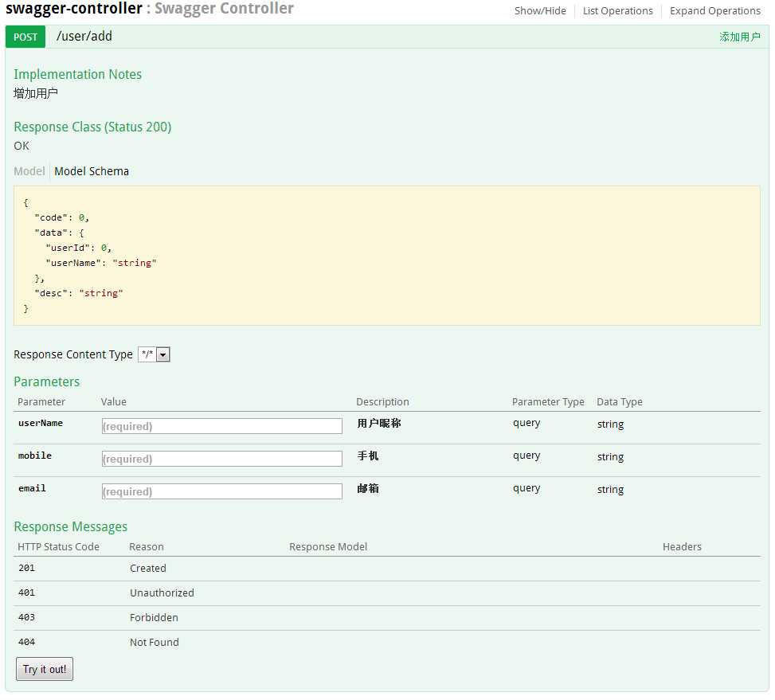Click the Unauthorized reason text

pyautogui.click(x=162, y=593)
